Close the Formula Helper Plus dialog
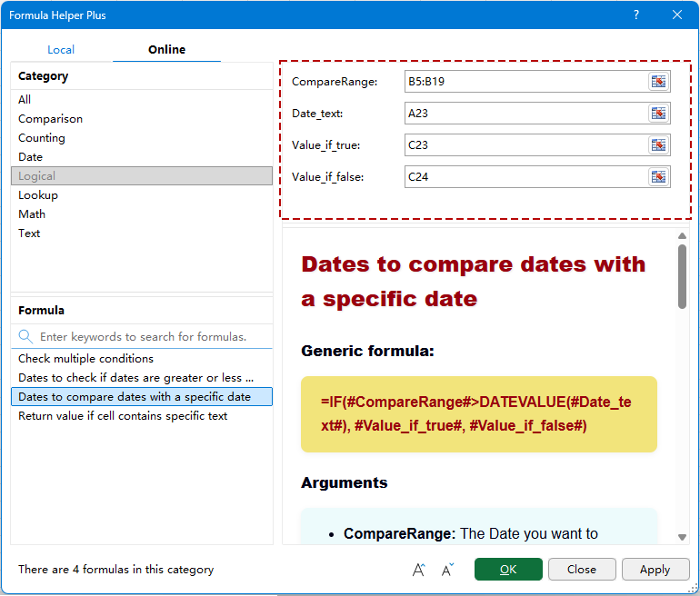700x596 pixels. pos(676,15)
